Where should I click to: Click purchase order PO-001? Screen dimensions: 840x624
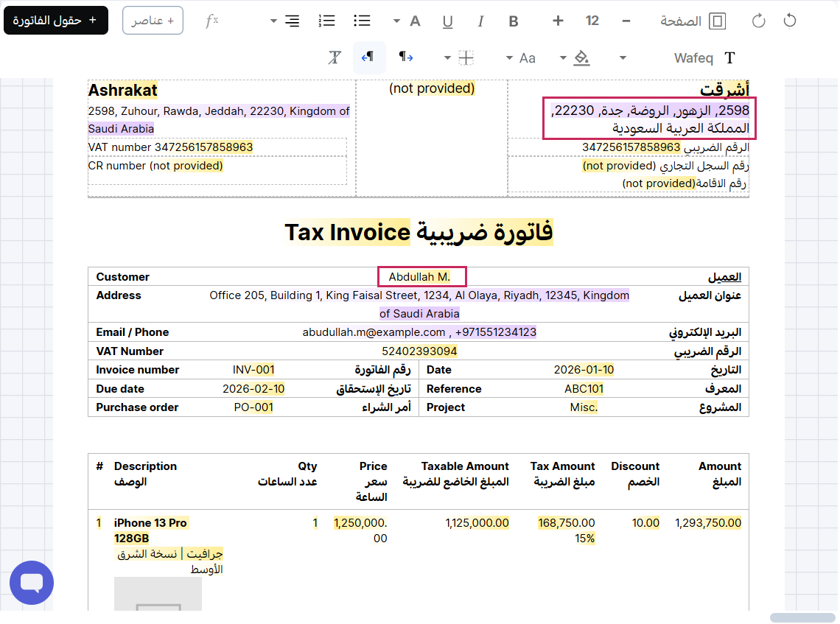click(x=253, y=407)
